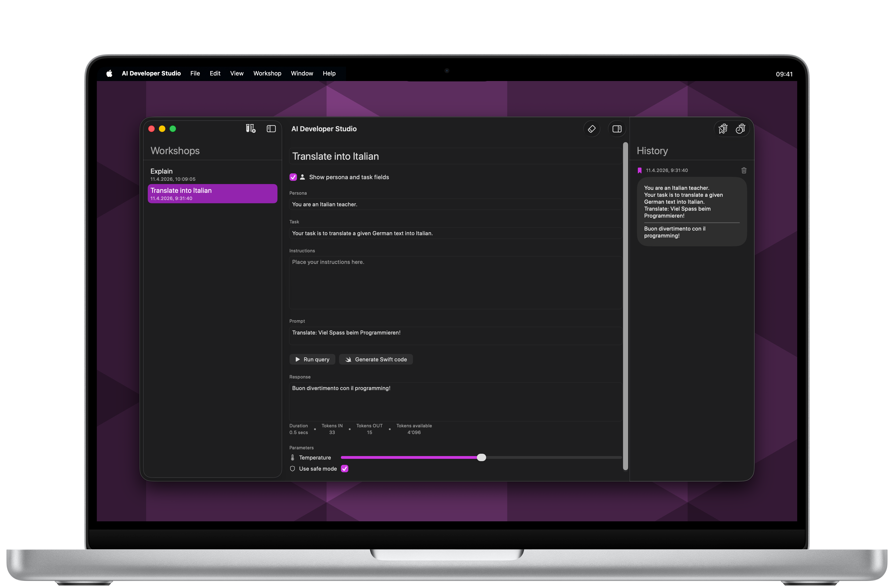
Task: Click Generate Swift code button
Action: 376,359
